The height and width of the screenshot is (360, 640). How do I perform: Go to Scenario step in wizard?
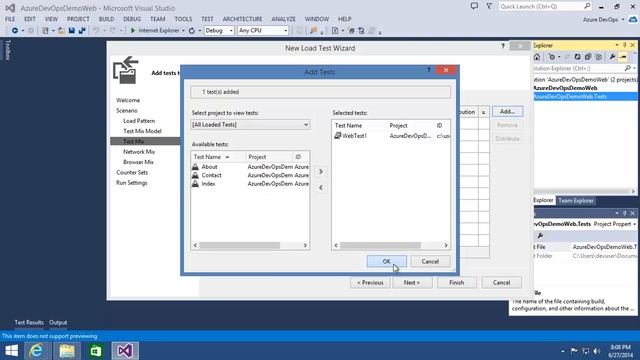coord(127,111)
